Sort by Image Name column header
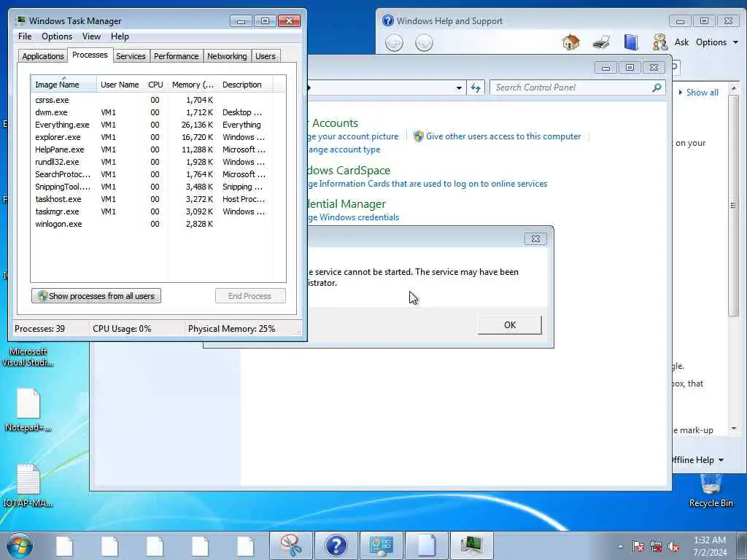Screen dimensions: 747x560 64,85
